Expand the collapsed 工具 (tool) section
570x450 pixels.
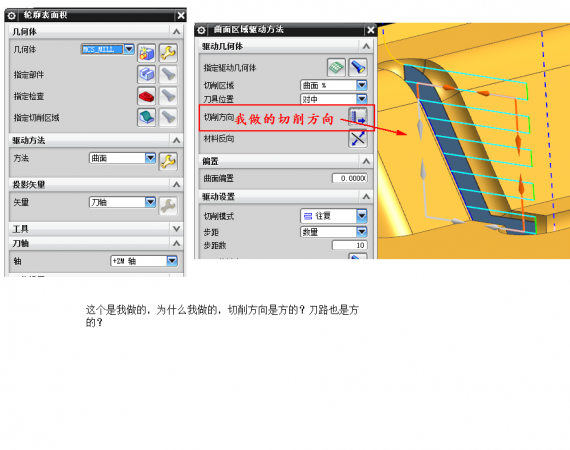point(176,229)
